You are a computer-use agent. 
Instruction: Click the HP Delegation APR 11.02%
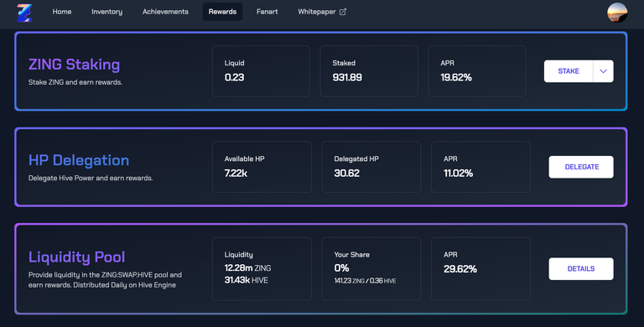tap(458, 174)
